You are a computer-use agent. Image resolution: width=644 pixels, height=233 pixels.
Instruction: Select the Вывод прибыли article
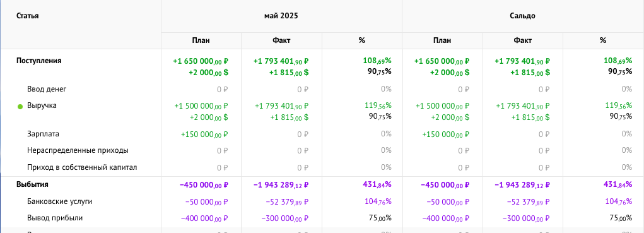click(x=55, y=218)
